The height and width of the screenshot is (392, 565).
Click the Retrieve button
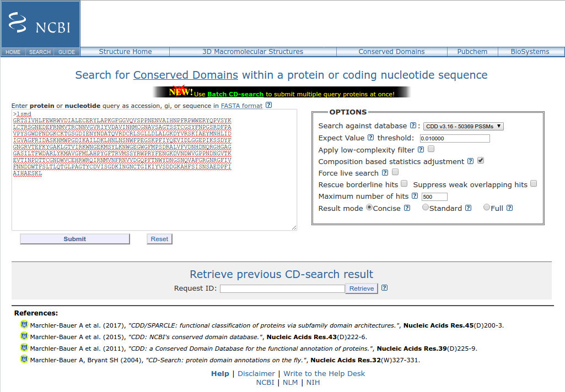pos(362,288)
